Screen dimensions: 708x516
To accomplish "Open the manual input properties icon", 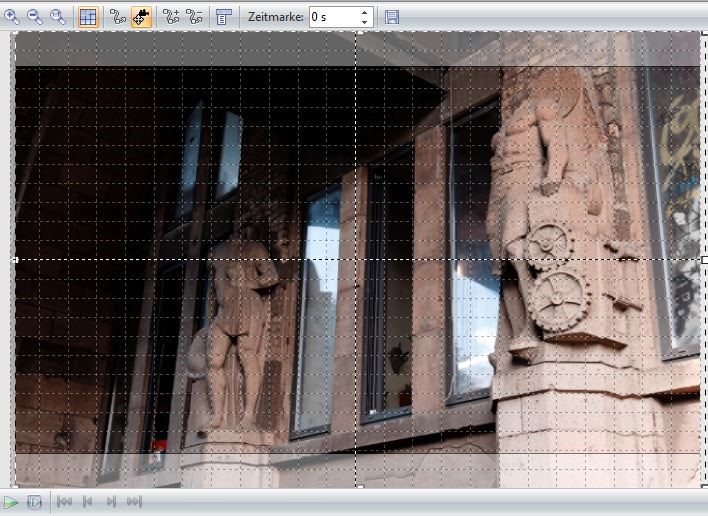I will (x=224, y=17).
